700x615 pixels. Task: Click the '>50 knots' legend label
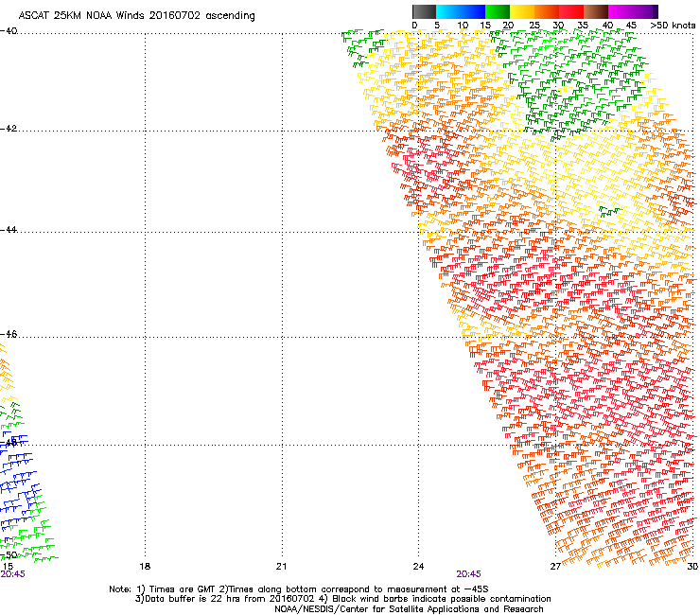[x=673, y=26]
